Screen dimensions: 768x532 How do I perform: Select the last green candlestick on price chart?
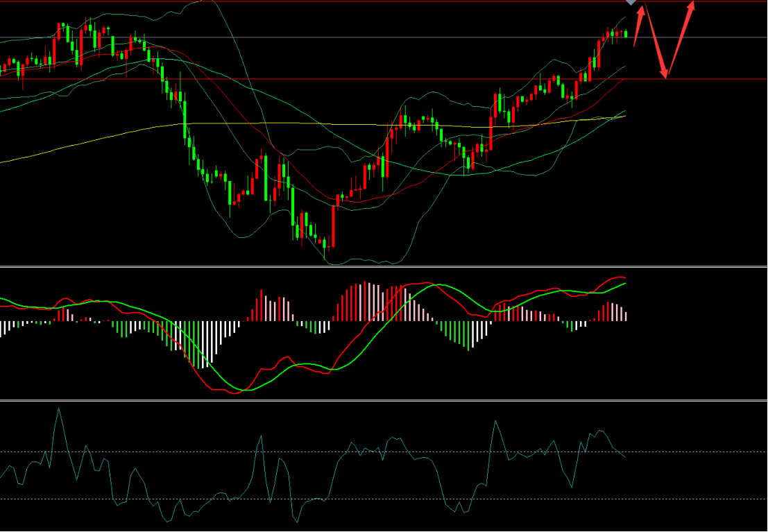(626, 33)
